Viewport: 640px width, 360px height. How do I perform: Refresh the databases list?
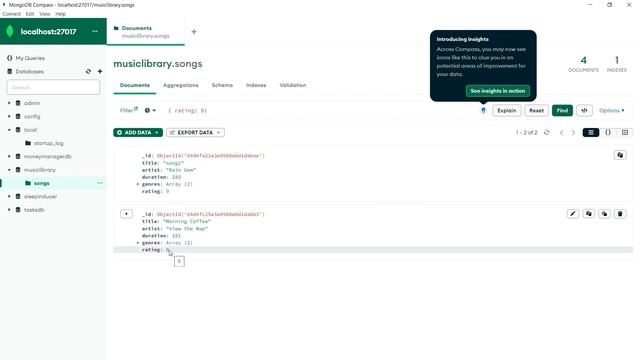[88, 71]
